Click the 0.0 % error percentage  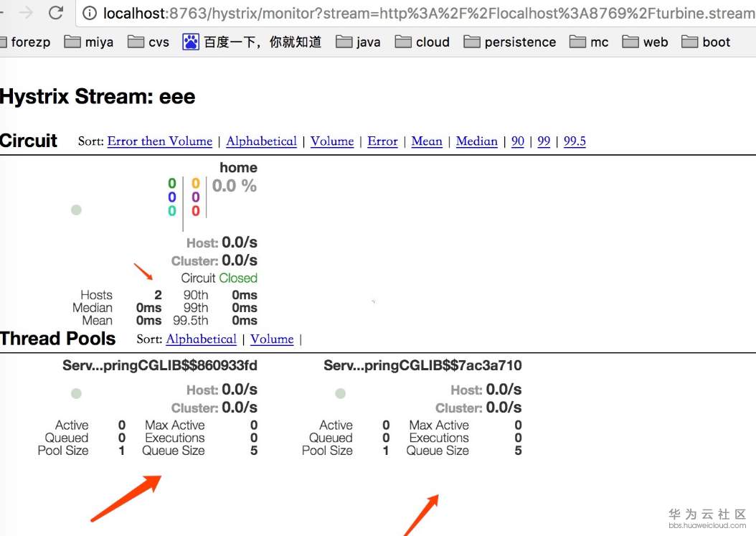pos(235,186)
